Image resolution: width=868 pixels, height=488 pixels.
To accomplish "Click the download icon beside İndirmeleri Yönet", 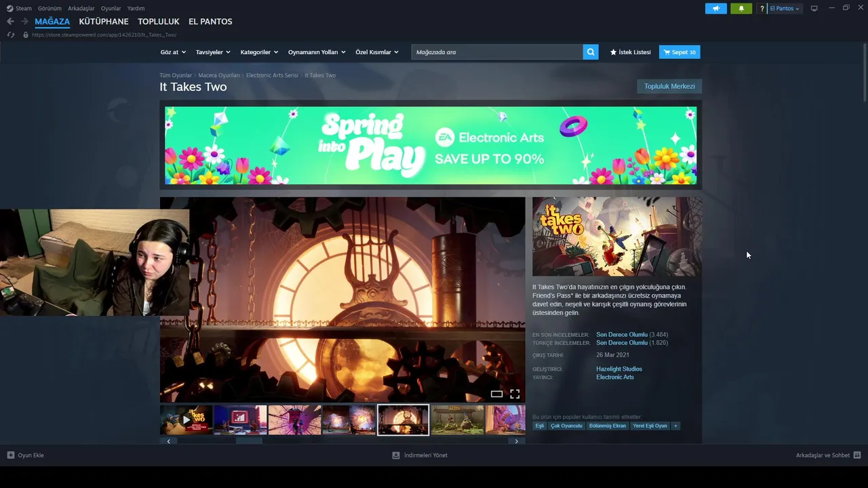I will (x=396, y=455).
